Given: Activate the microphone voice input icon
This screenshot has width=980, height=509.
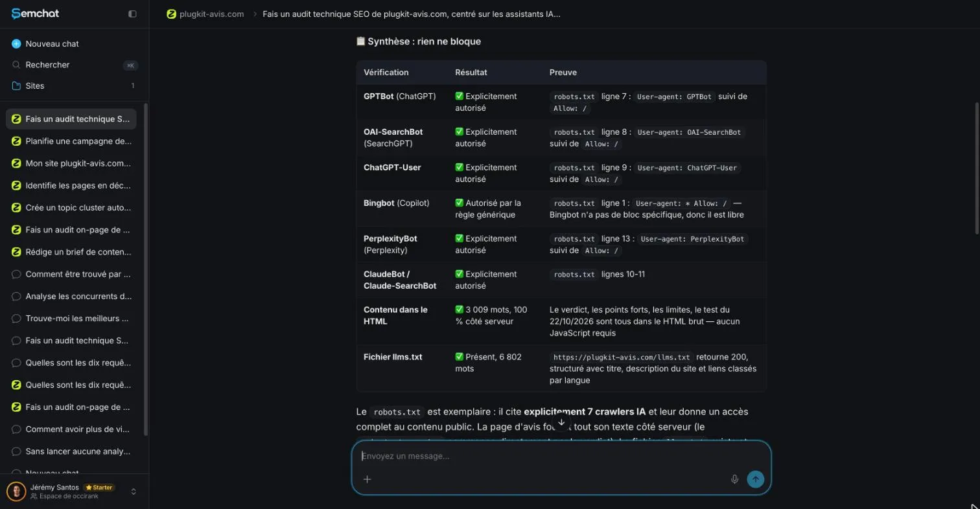Looking at the screenshot, I should pos(734,479).
